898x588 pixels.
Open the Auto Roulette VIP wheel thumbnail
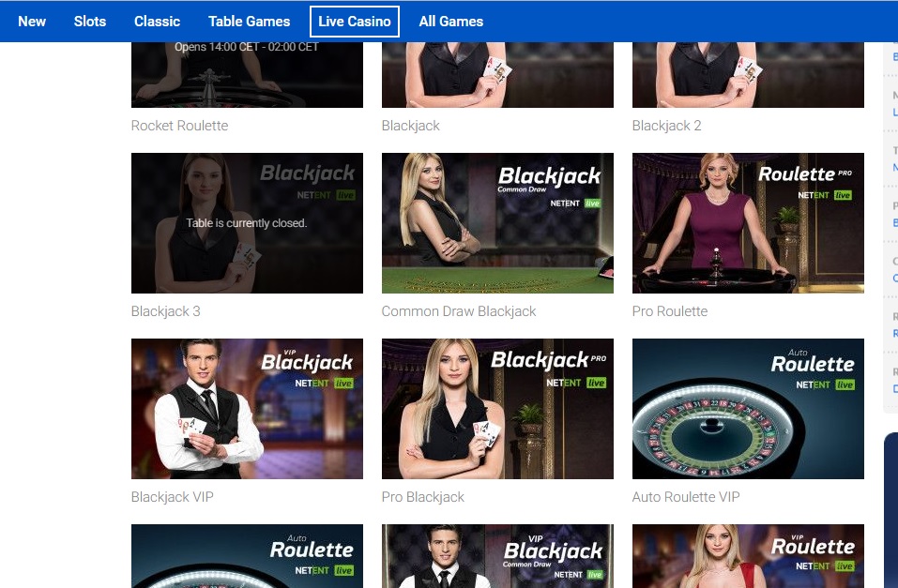coord(748,409)
